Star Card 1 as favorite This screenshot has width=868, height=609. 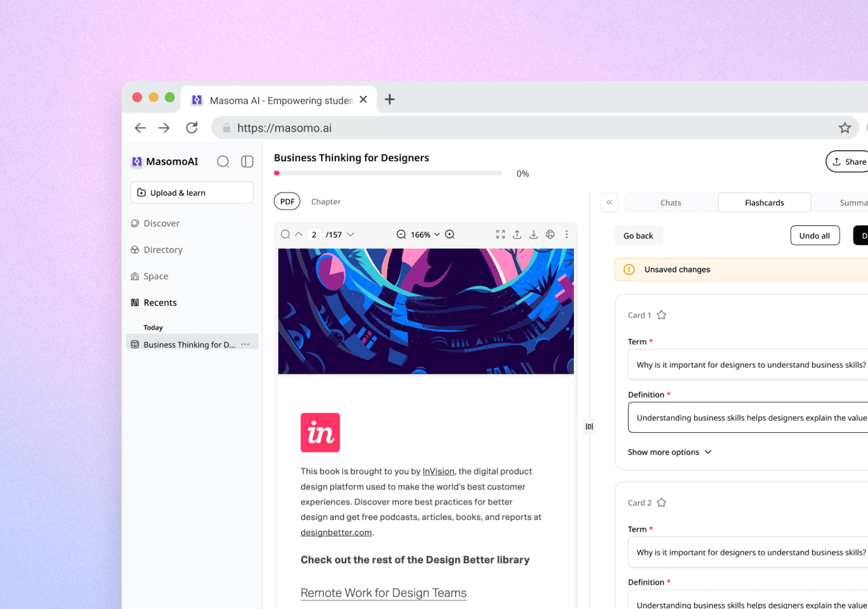[x=662, y=315]
